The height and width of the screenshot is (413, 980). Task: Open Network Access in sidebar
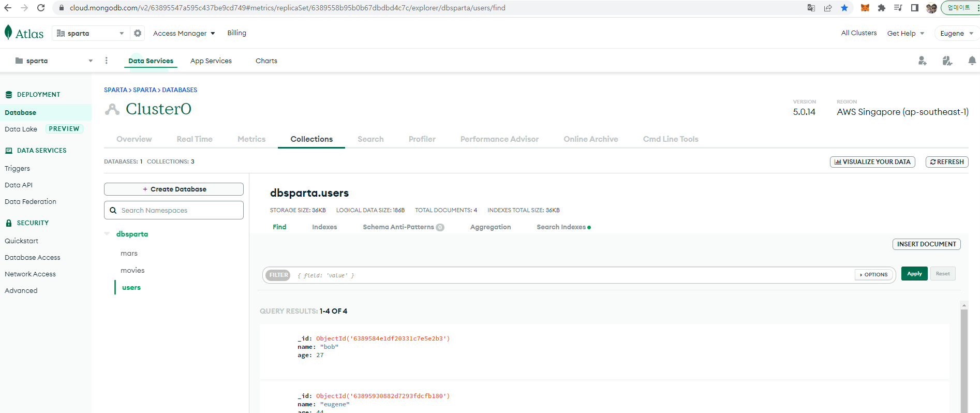coord(31,274)
